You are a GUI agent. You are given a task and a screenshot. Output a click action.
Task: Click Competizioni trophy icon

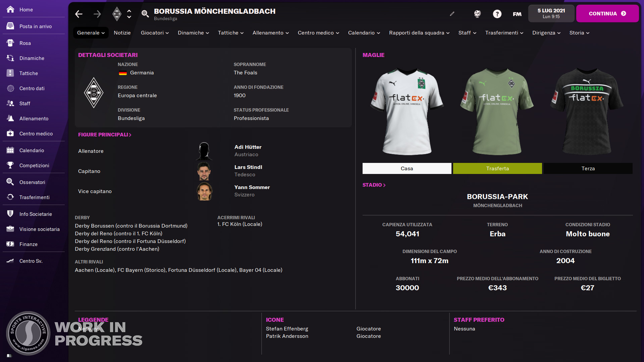pos(10,165)
